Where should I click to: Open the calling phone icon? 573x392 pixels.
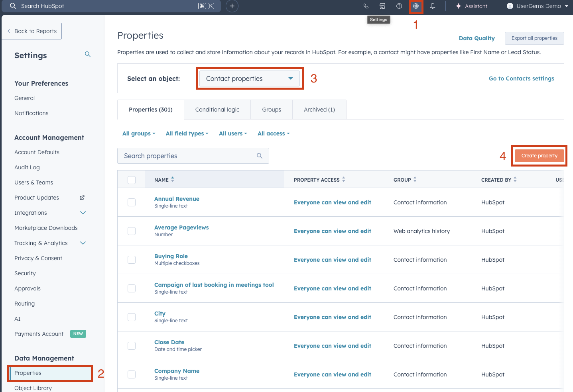click(x=366, y=6)
